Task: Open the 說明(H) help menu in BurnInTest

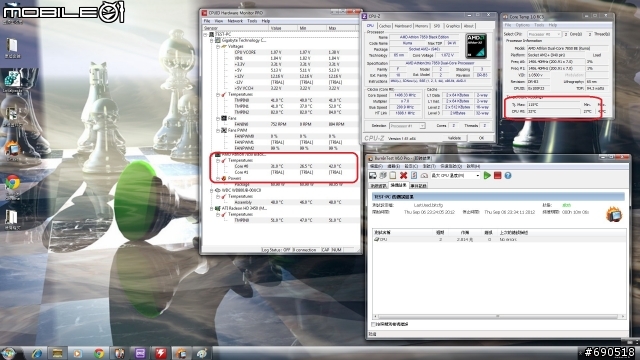Action: pos(473,167)
